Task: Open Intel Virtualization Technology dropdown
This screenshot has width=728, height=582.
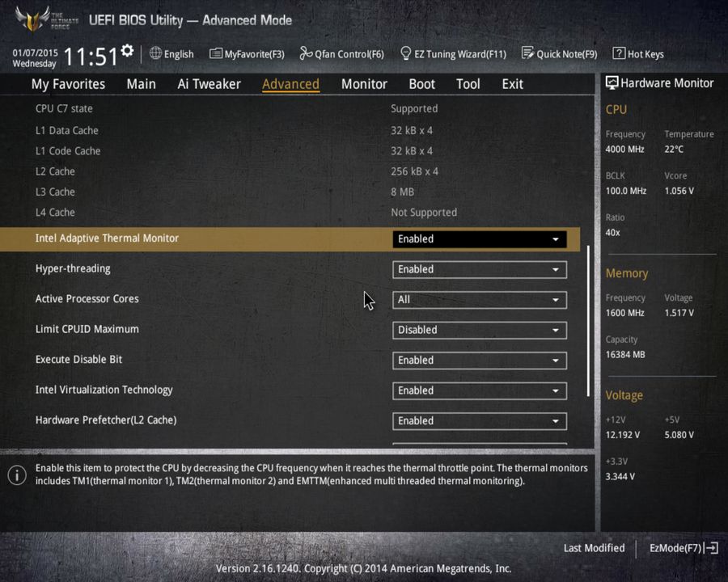Action: (x=480, y=390)
